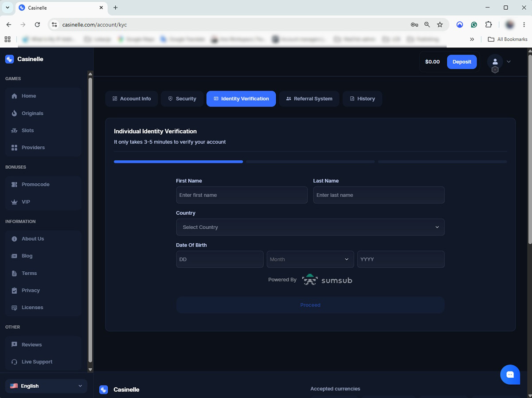Screen dimensions: 532x398
Task: Open the password key icon
Action: click(x=415, y=25)
